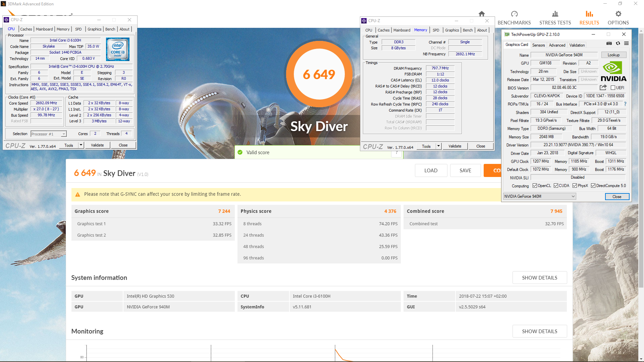Open 3DMark home page icon

click(482, 14)
